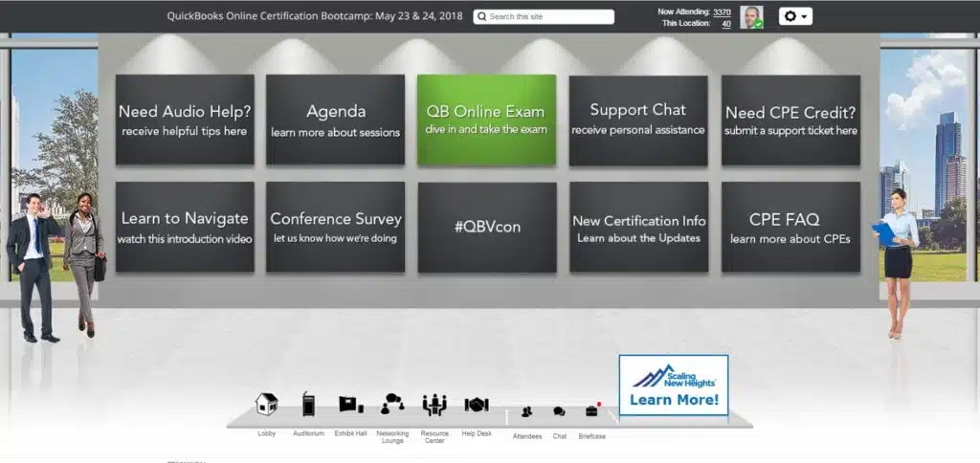Click the Exhibit Hall label text

(x=350, y=433)
